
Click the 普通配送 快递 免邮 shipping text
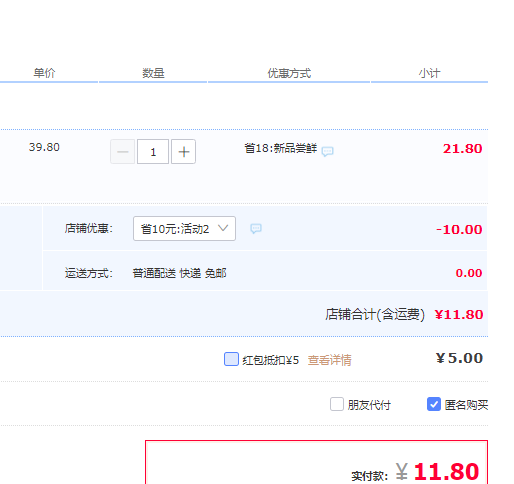pos(179,273)
